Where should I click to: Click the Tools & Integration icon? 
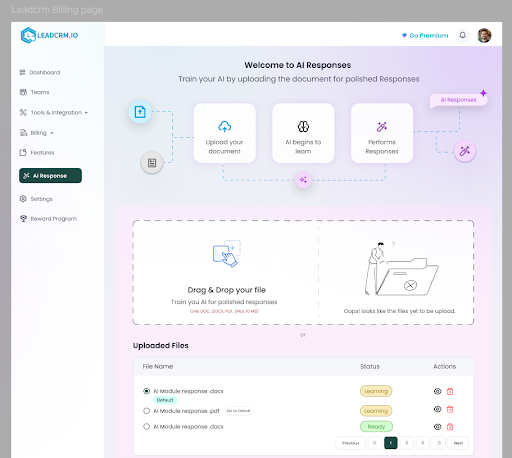click(23, 112)
